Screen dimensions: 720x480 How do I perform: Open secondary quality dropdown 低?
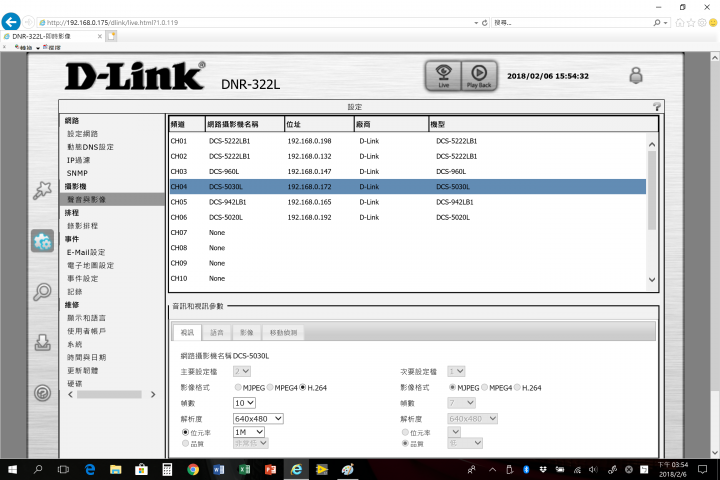465,443
